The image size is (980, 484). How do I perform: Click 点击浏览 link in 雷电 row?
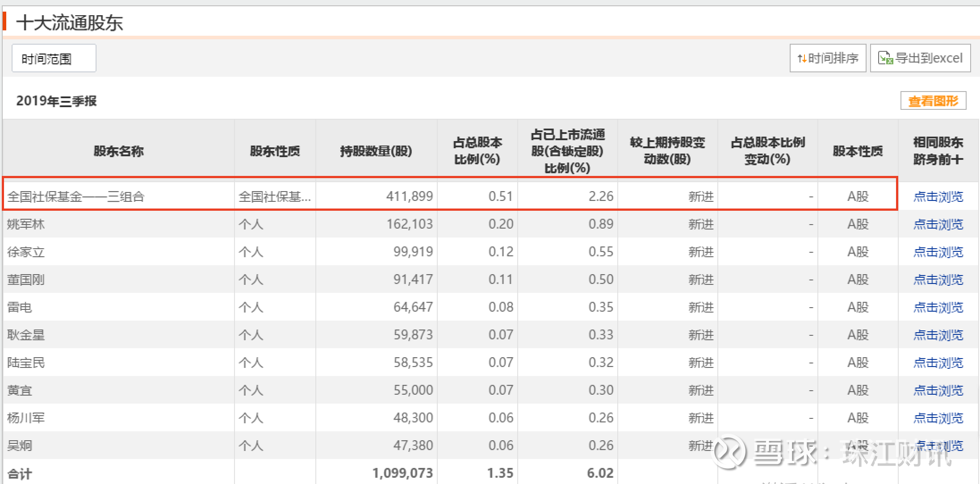click(x=938, y=307)
